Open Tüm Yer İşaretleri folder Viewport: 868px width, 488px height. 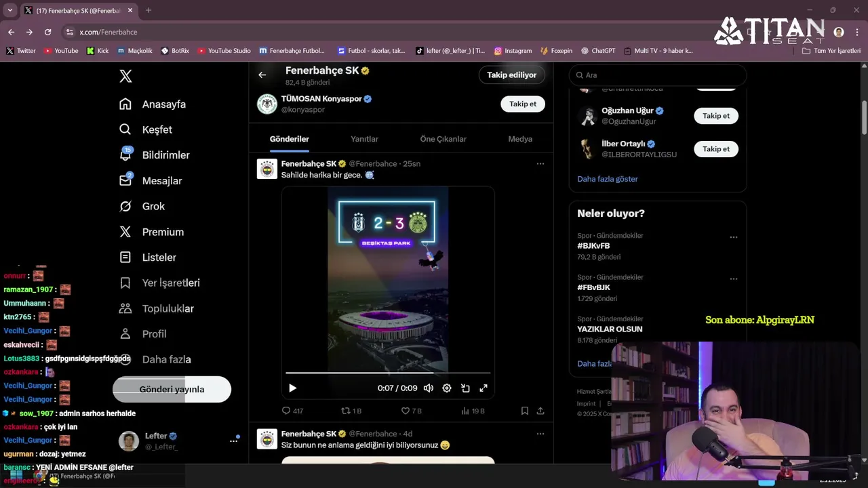(831, 51)
